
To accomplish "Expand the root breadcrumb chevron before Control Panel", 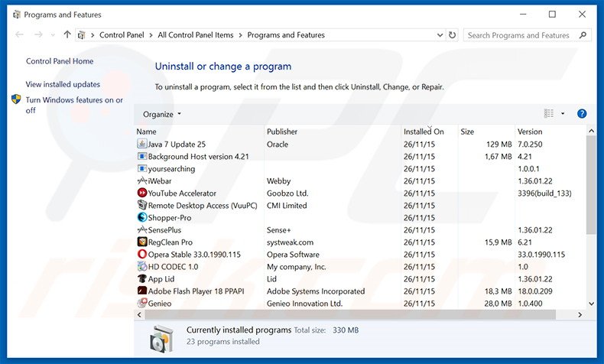I will pyautogui.click(x=93, y=35).
